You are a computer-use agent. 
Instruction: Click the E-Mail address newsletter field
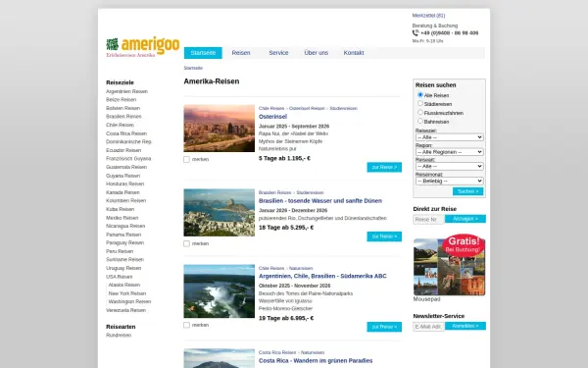(x=428, y=327)
